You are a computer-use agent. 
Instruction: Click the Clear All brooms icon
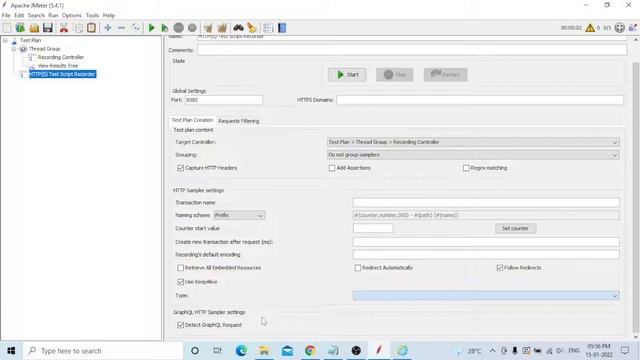(222, 28)
